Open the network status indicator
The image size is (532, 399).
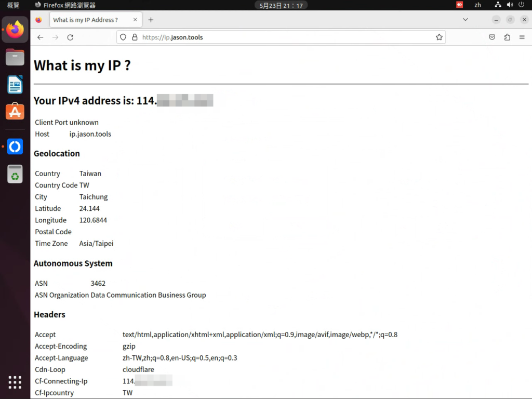tap(498, 5)
